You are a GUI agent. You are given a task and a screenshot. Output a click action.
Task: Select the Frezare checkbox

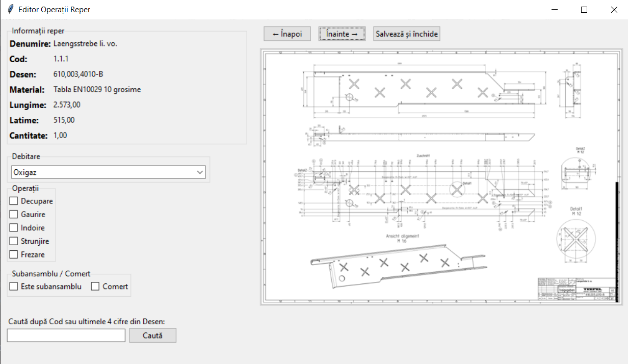[14, 254]
